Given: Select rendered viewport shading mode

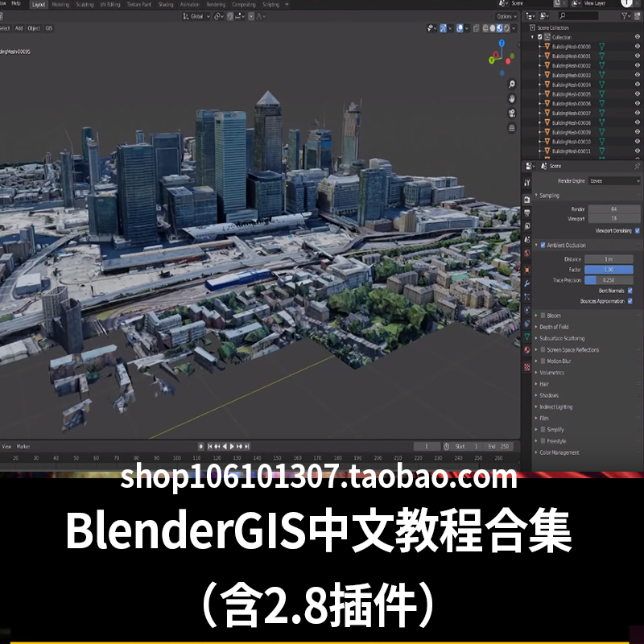Looking at the screenshot, I should (x=506, y=28).
